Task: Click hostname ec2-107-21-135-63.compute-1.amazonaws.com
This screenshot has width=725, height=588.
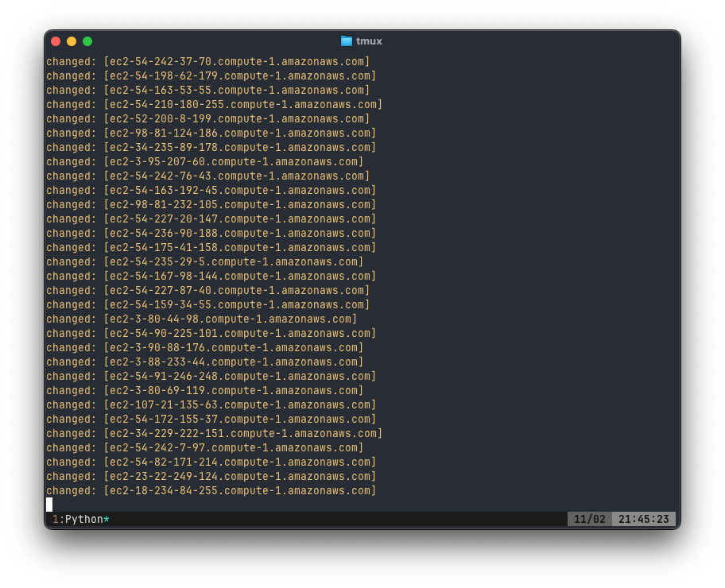Action: (x=239, y=405)
